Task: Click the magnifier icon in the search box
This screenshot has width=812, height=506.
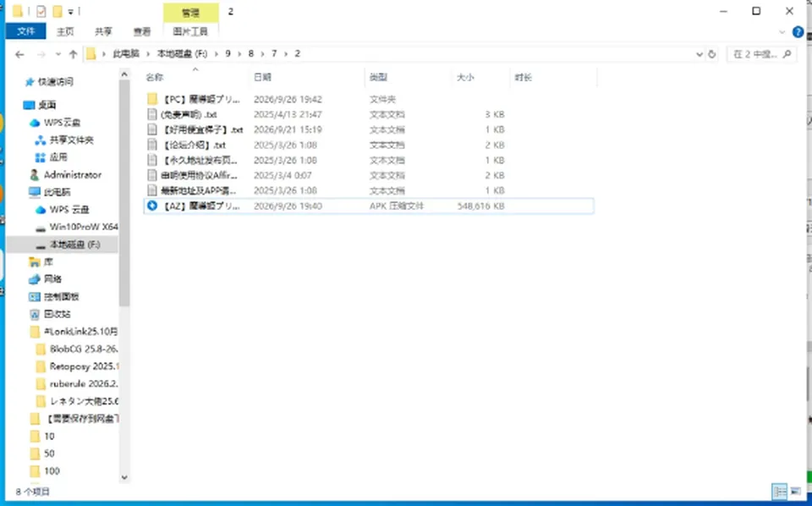Action: (787, 54)
